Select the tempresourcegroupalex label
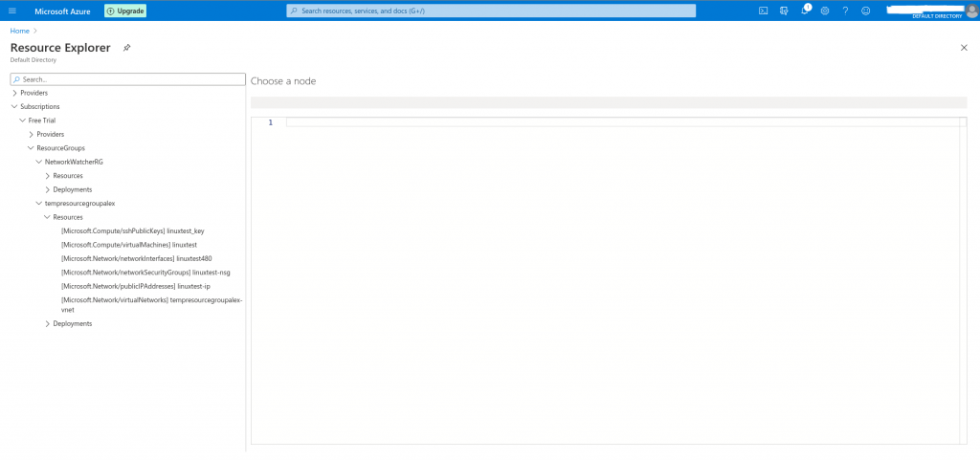The image size is (980, 460). coord(79,204)
